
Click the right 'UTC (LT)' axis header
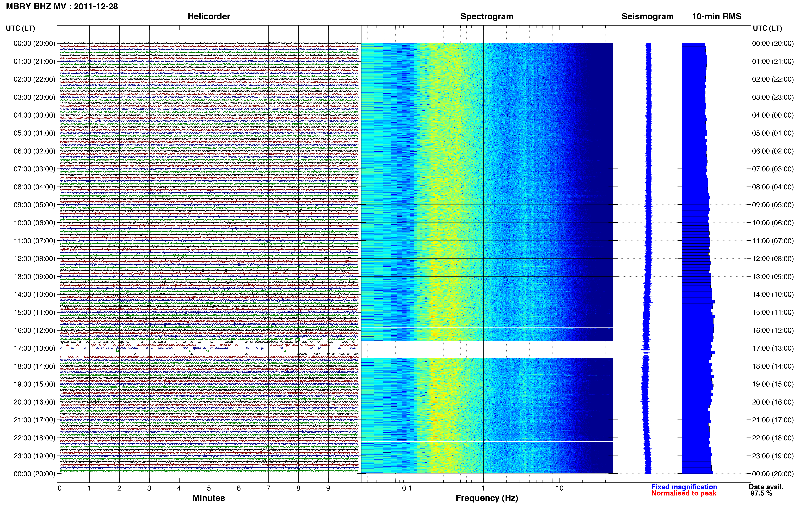tap(767, 28)
